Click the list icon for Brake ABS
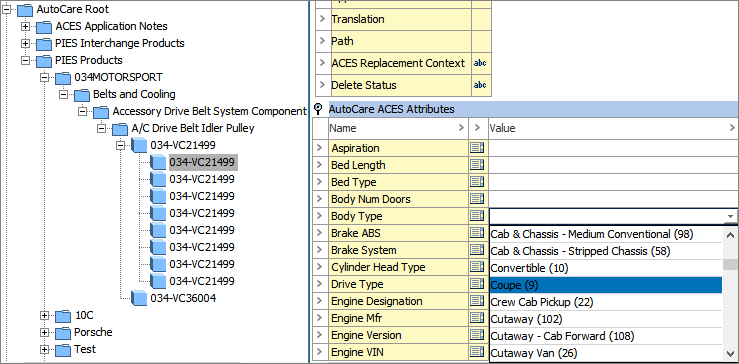This screenshot has height=364, width=739. pyautogui.click(x=477, y=233)
